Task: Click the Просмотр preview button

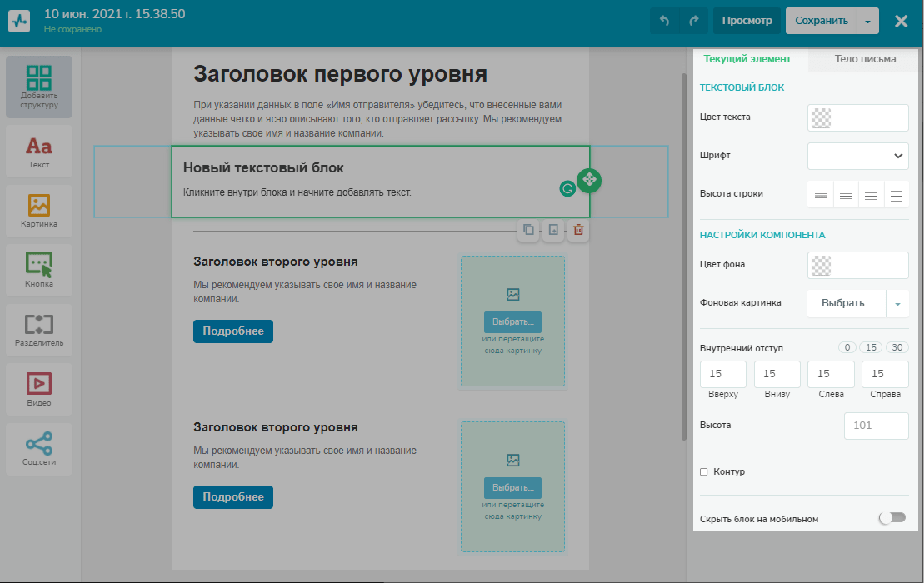Action: point(747,21)
